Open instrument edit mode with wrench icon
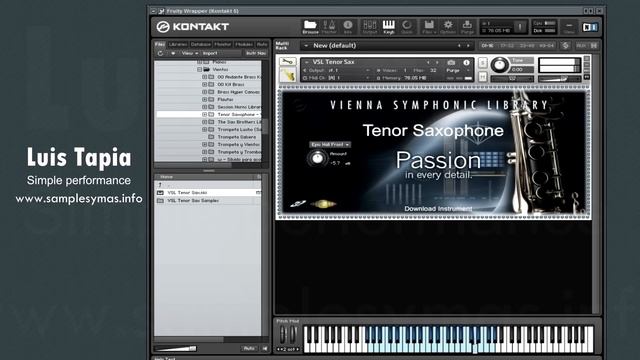640x360 pixels. [287, 62]
